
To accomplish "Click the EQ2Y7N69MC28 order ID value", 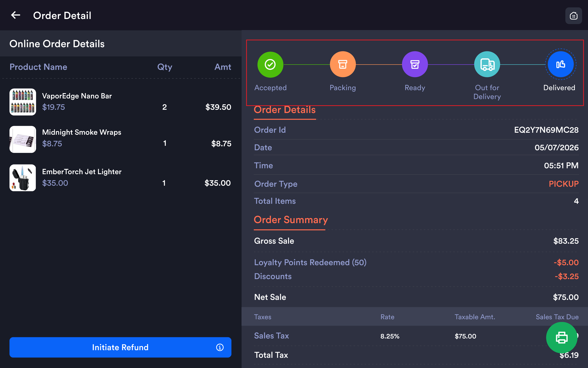I will pos(546,130).
